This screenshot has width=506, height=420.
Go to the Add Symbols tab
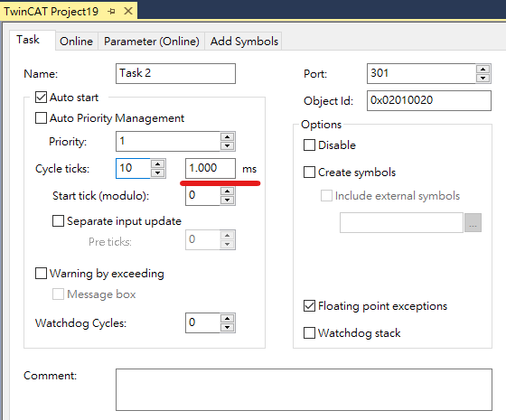[244, 42]
